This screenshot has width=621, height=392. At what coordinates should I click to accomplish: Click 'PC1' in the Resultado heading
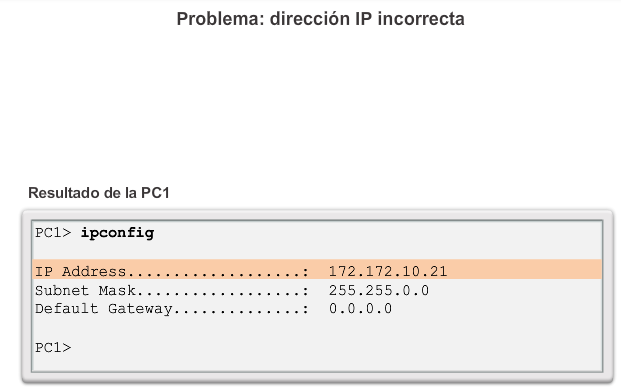click(155, 193)
